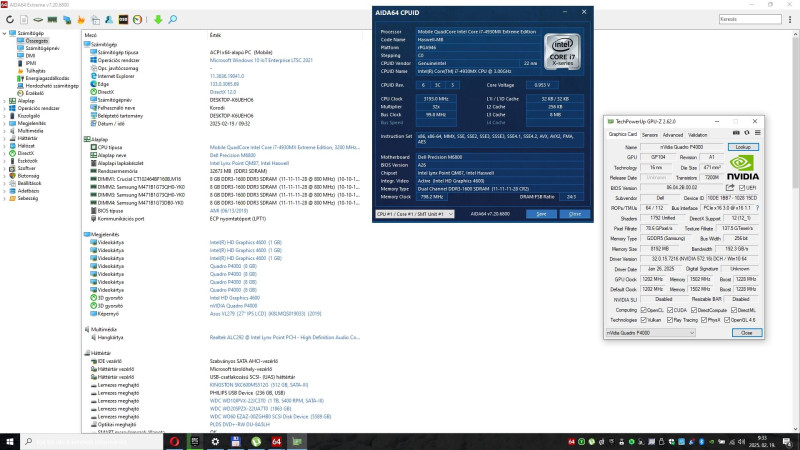800x450 pixels.
Task: Open the Microsoft Windows 10 IoT Enterprise link
Action: [261, 60]
